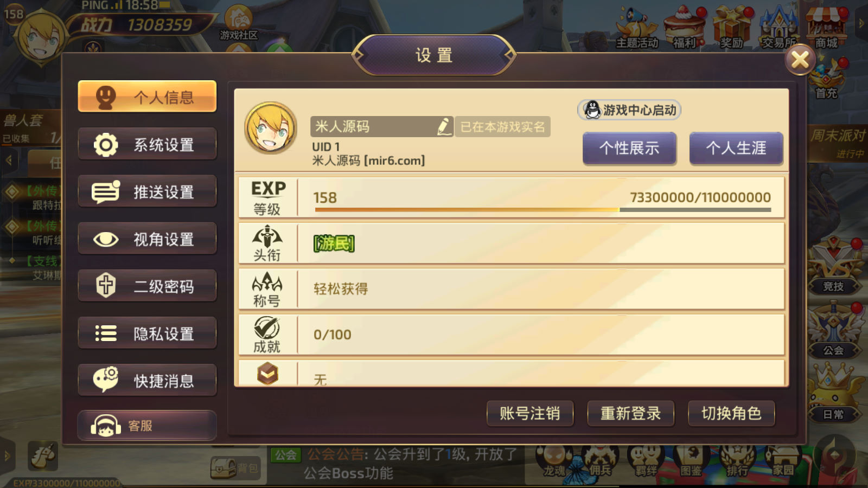This screenshot has height=488, width=868.
Task: Open the 隐私设置 privacy tab
Action: point(147,333)
